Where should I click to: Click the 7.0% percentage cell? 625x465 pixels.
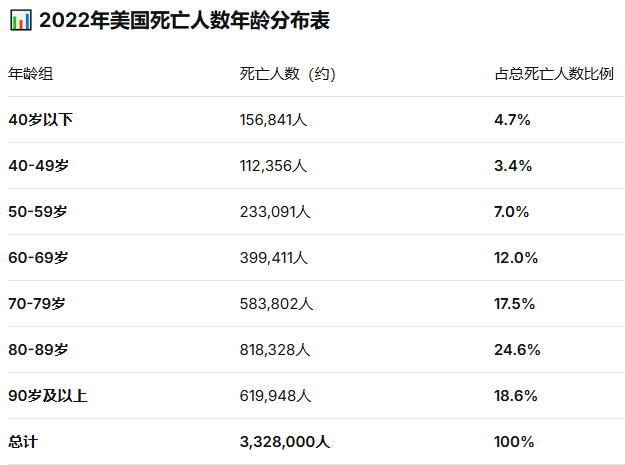[512, 212]
